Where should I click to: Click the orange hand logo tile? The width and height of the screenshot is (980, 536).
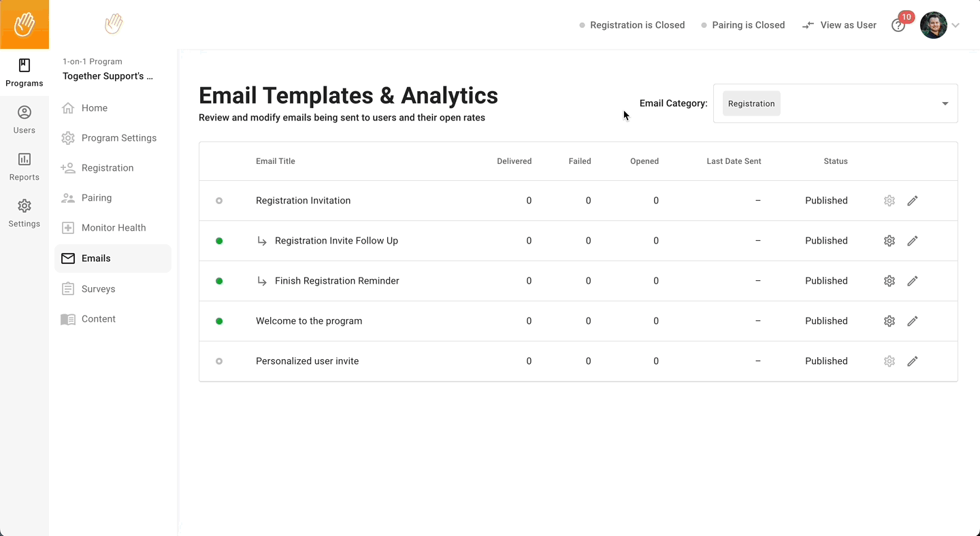tap(24, 24)
